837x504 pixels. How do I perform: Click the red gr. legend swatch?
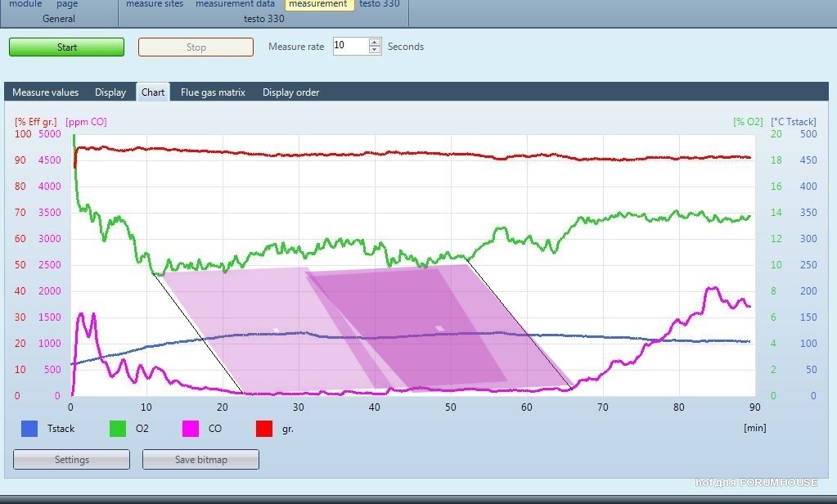point(264,429)
